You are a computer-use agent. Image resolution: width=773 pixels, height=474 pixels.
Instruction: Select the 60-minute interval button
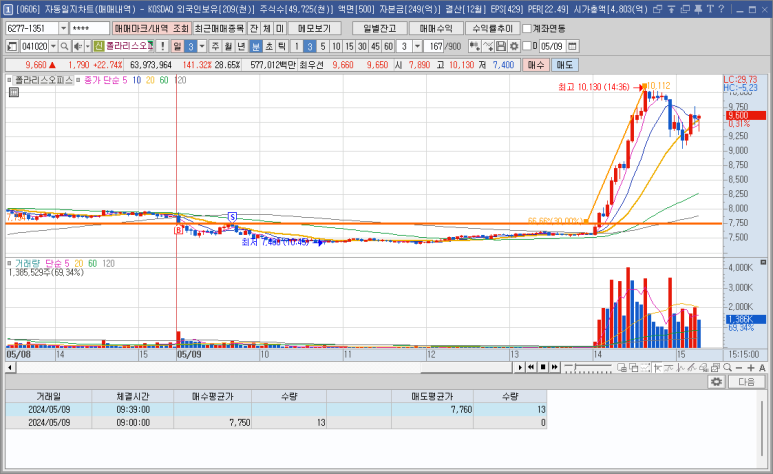point(388,46)
